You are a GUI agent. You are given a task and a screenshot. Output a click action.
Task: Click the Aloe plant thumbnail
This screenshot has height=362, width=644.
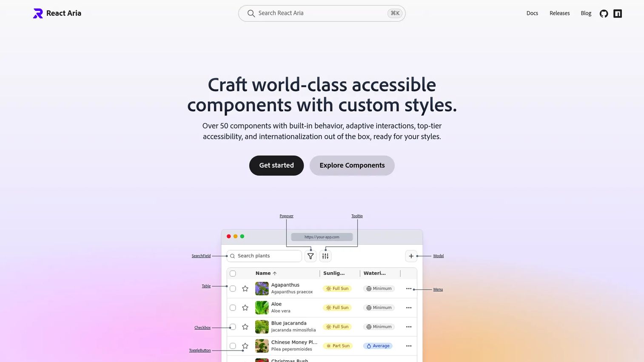point(262,308)
